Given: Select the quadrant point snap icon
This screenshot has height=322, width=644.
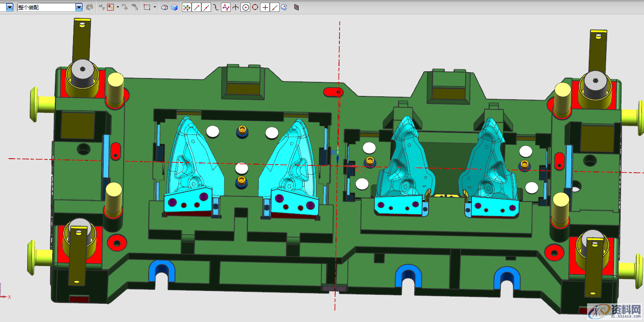Looking at the screenshot, I should tap(255, 7).
